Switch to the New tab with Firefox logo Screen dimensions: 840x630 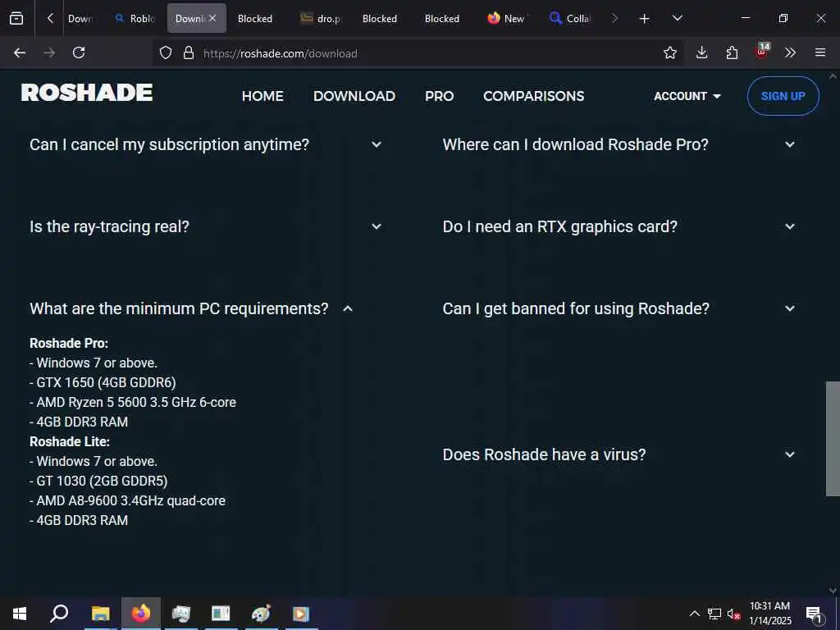pos(506,18)
